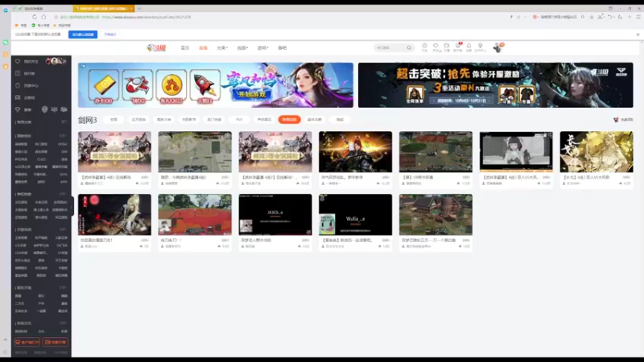Image resolution: width=644 pixels, height=362 pixels.
Task: Open the black WuXia stream thumbnail
Action: tap(355, 215)
